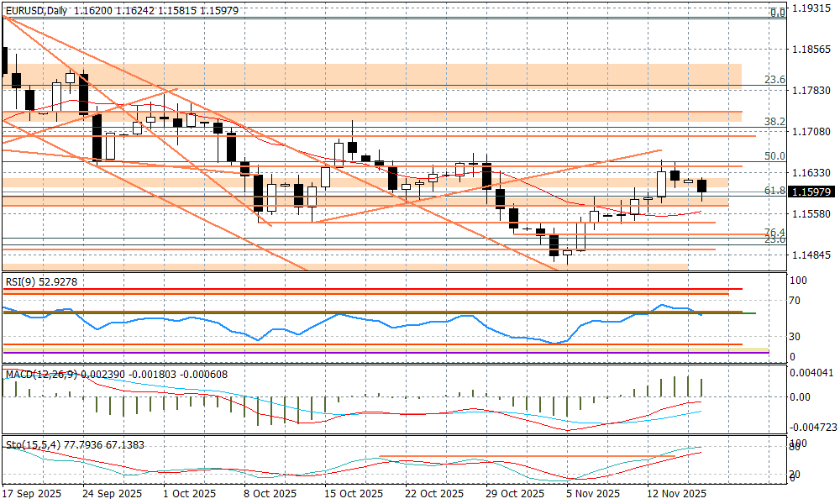
Task: Click the 1.19315 price axis label
Action: (811, 8)
